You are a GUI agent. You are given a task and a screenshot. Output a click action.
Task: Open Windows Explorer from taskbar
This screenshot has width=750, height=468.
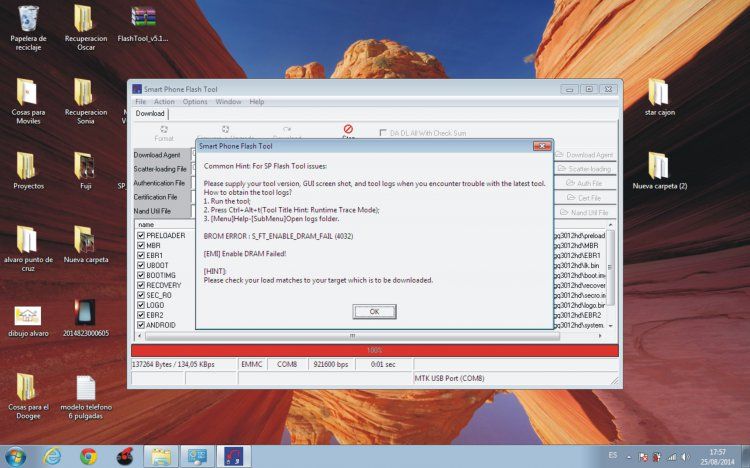pos(161,457)
